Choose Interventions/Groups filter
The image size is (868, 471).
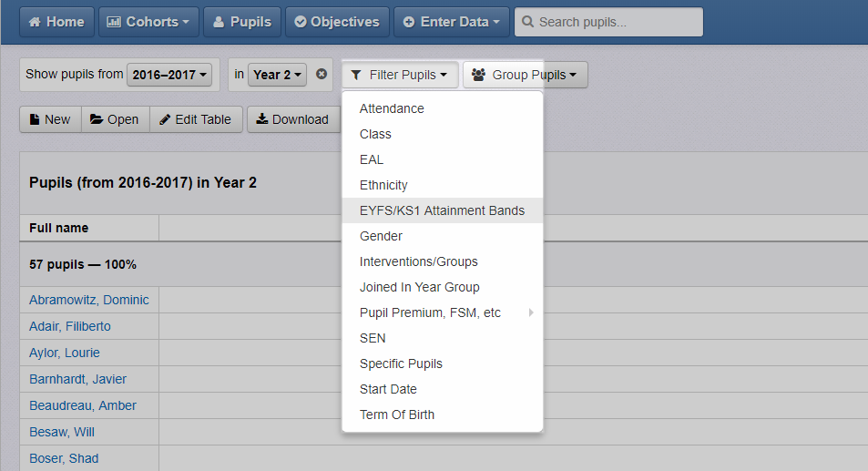(443, 261)
